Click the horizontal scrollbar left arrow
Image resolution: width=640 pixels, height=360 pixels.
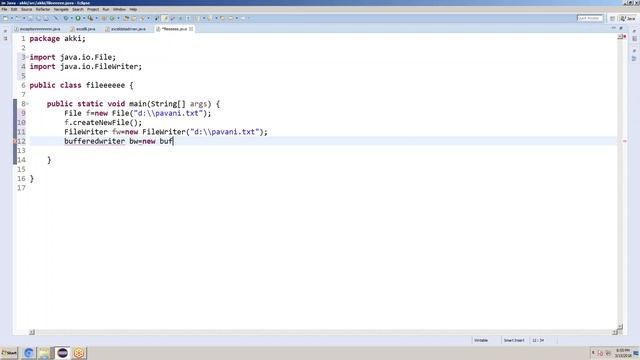pos(32,332)
